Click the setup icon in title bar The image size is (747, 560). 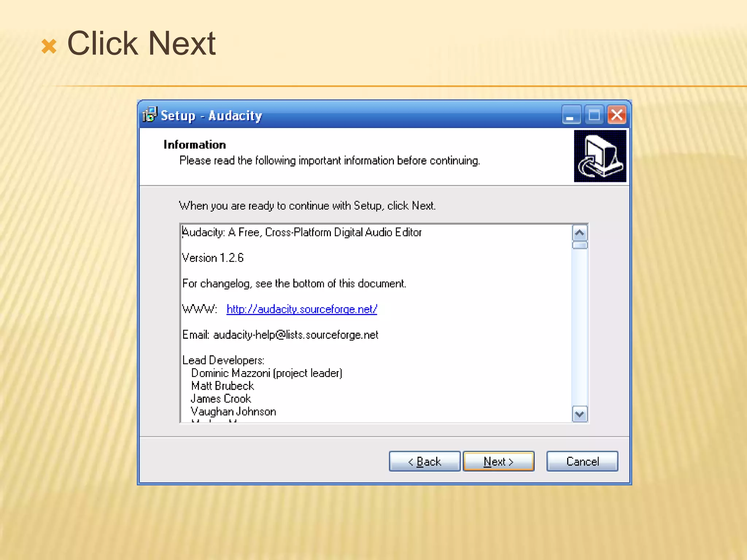[150, 115]
